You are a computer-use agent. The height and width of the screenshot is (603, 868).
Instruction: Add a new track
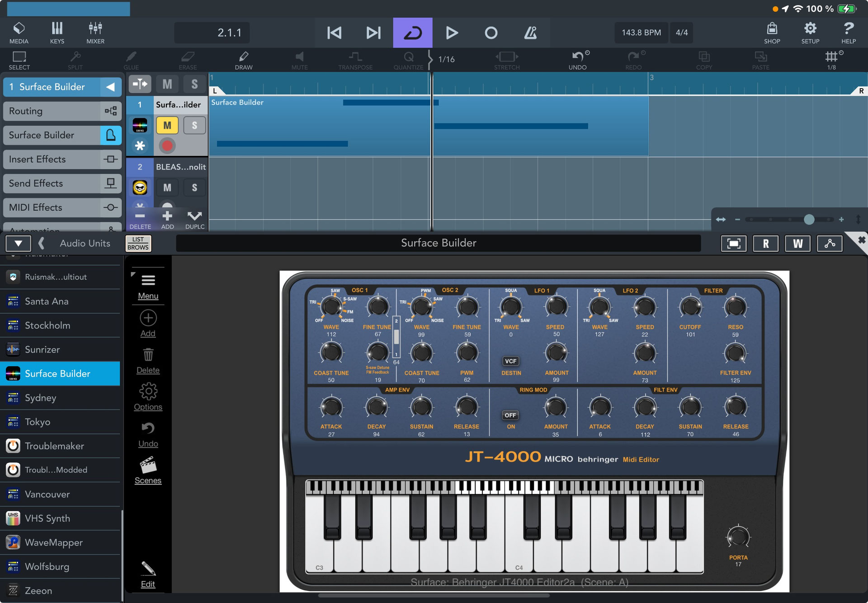pyautogui.click(x=167, y=218)
